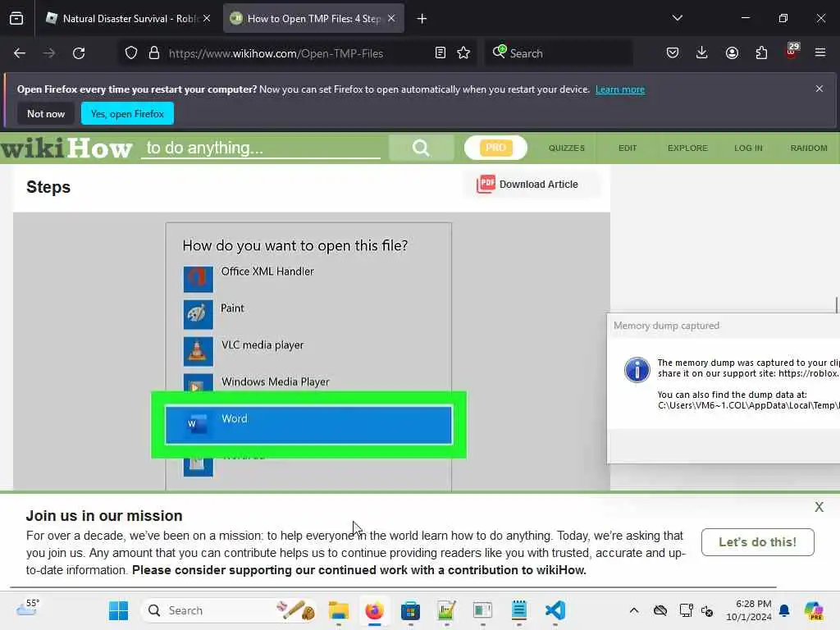The width and height of the screenshot is (840, 630).
Task: Open the clock showing 6:28 PM
Action: coord(749,610)
